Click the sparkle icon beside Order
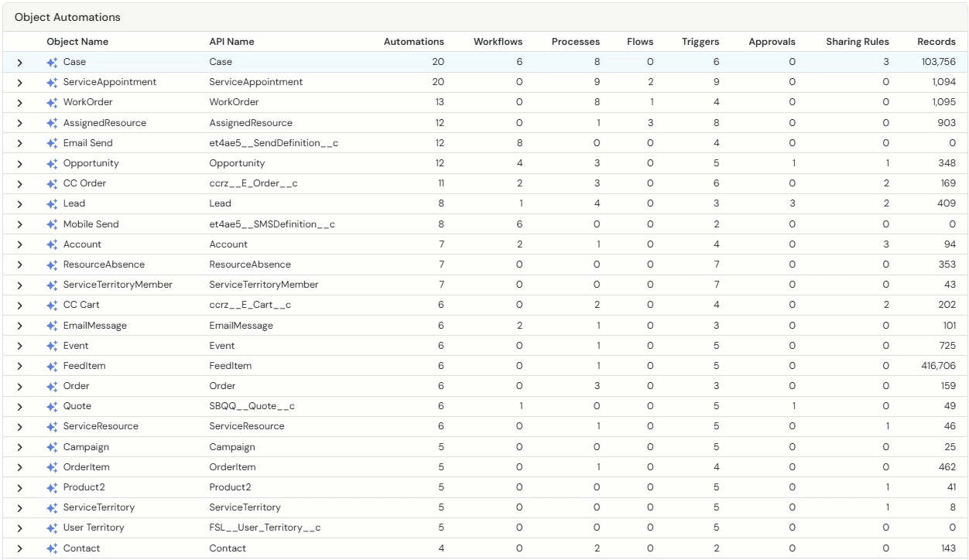 coord(52,386)
